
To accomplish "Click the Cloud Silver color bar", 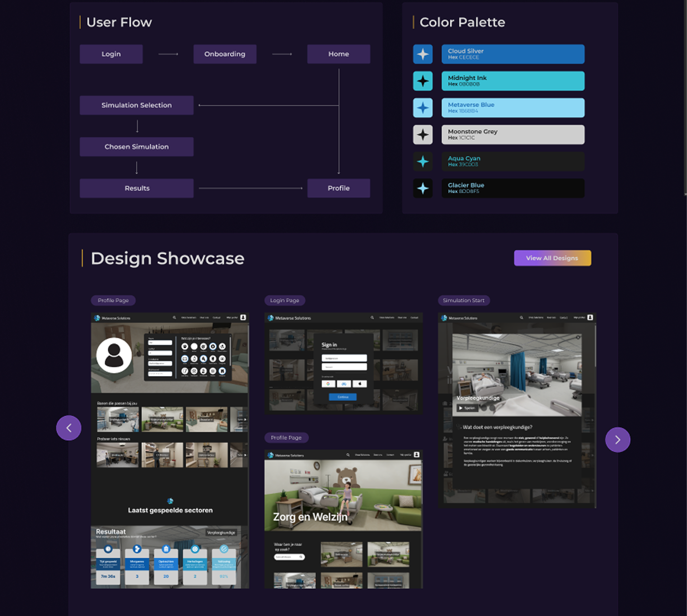I will pyautogui.click(x=513, y=54).
